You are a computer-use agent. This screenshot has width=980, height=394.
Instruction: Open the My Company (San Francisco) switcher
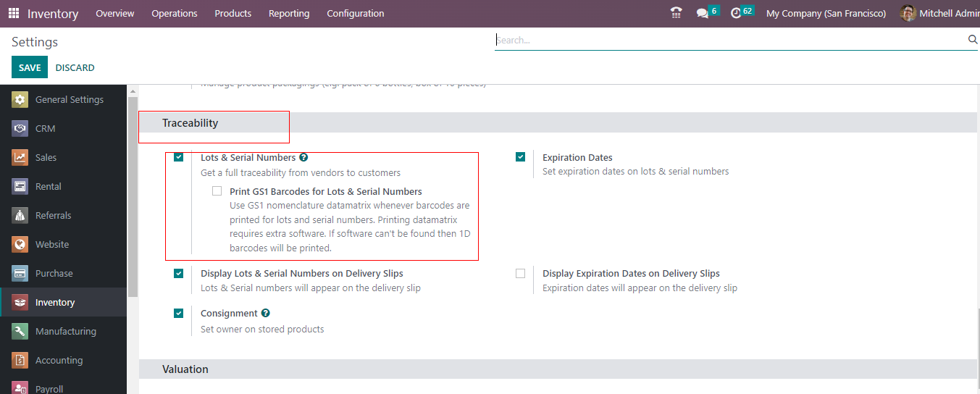click(x=826, y=14)
